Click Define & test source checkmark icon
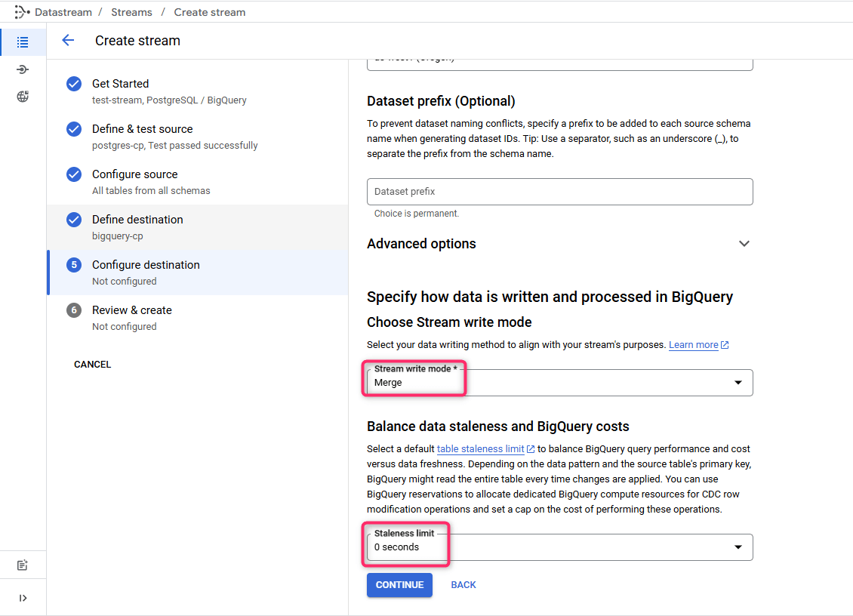The image size is (853, 616). click(74, 129)
